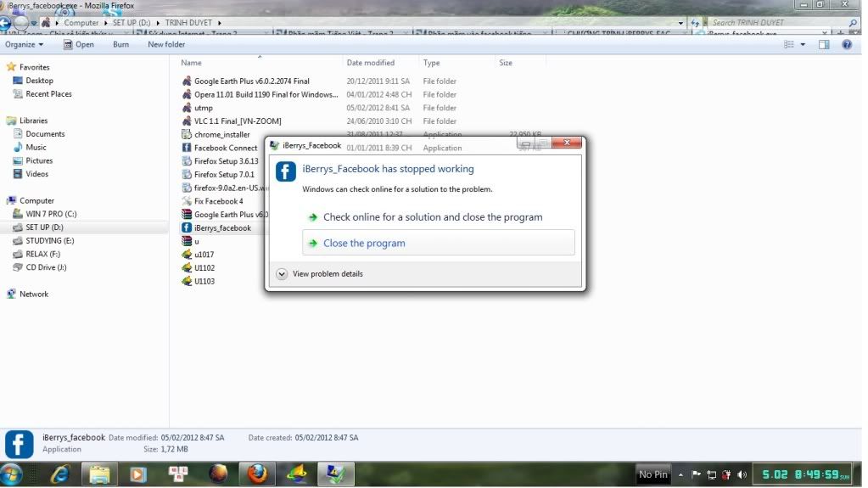
Task: Select the U1103 file icon
Action: pyautogui.click(x=187, y=281)
